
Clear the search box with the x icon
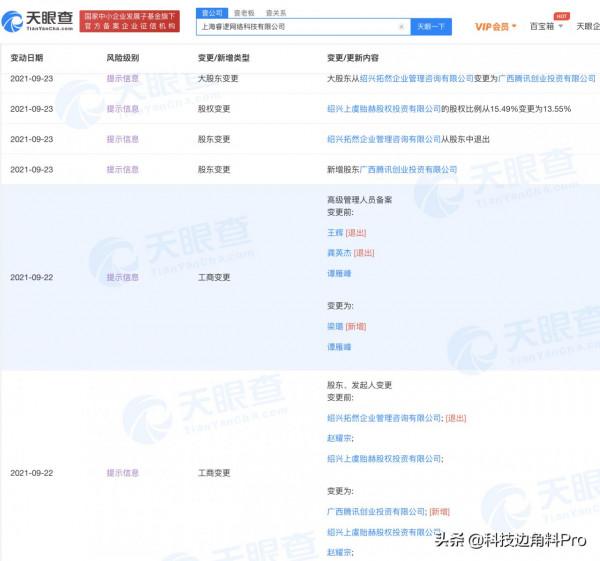(401, 27)
